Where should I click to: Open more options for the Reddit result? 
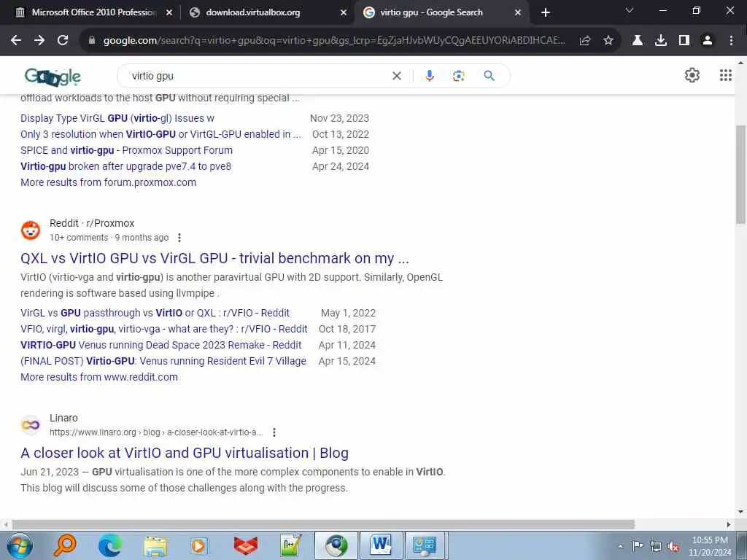point(179,238)
